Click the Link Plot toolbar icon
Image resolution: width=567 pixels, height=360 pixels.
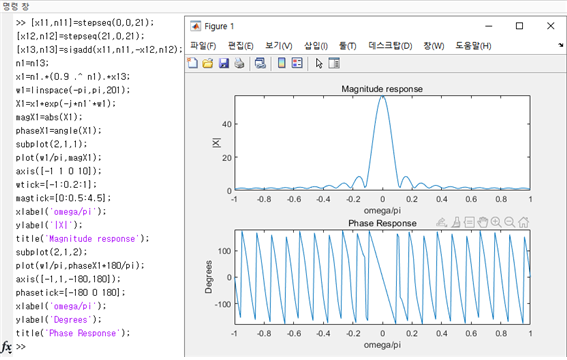260,63
